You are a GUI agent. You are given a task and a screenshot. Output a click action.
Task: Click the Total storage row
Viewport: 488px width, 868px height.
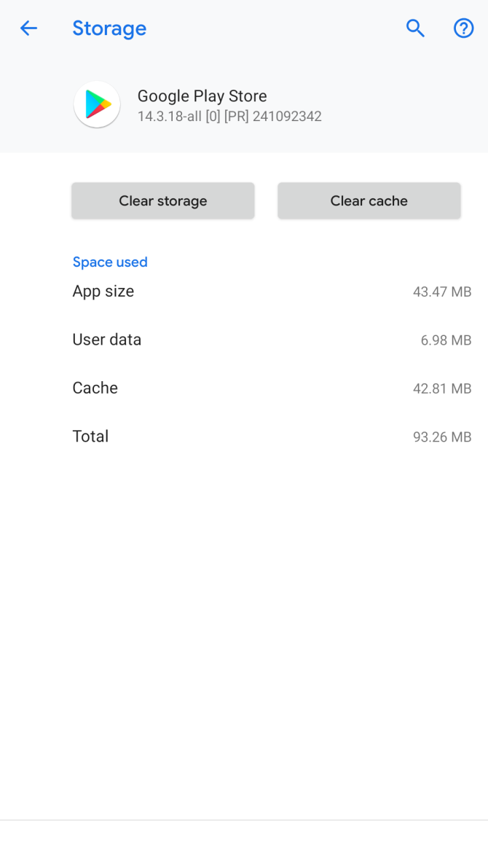tap(90, 436)
